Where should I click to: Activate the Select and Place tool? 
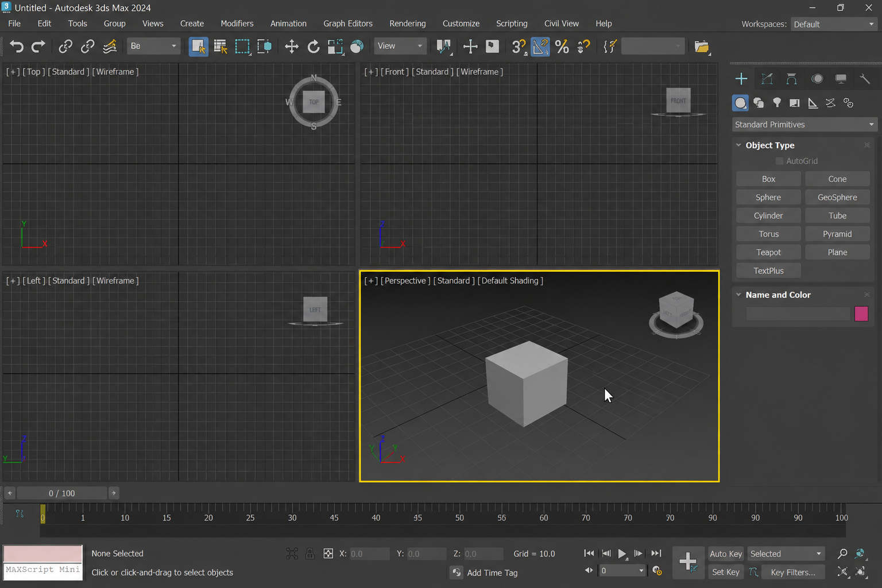357,47
